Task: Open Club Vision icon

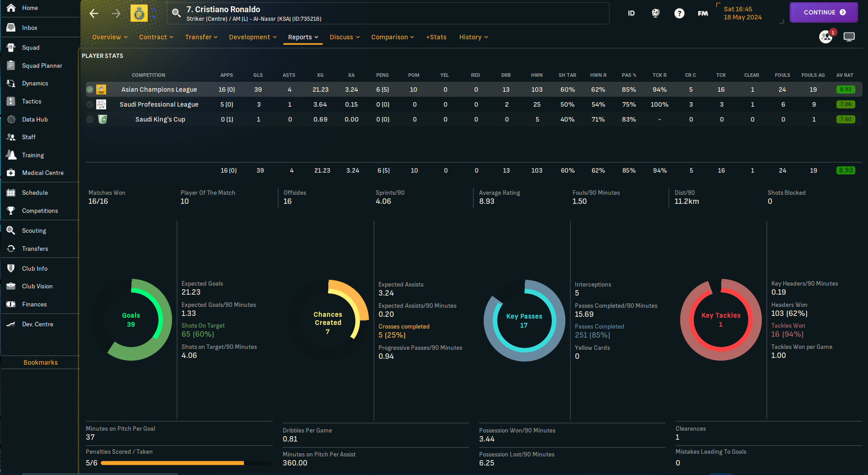Action: coord(11,286)
